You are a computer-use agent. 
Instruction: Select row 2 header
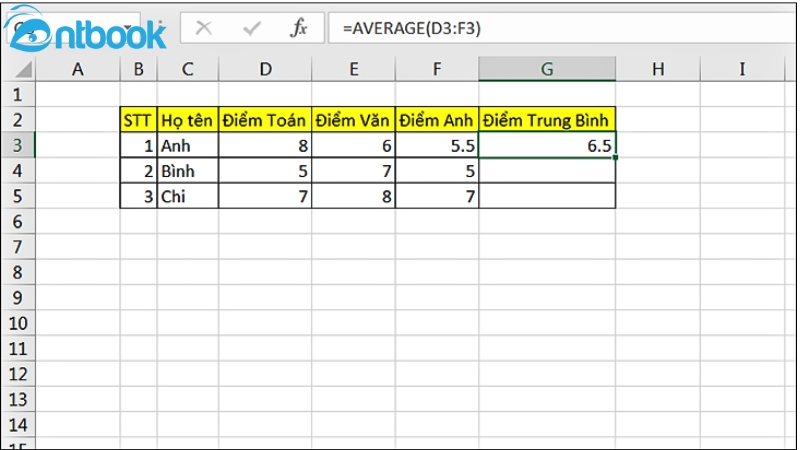click(x=18, y=120)
